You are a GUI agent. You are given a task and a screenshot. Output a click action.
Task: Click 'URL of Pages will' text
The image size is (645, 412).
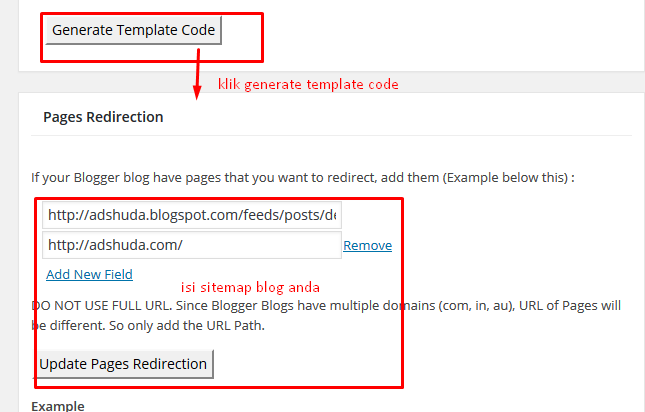coord(570,306)
